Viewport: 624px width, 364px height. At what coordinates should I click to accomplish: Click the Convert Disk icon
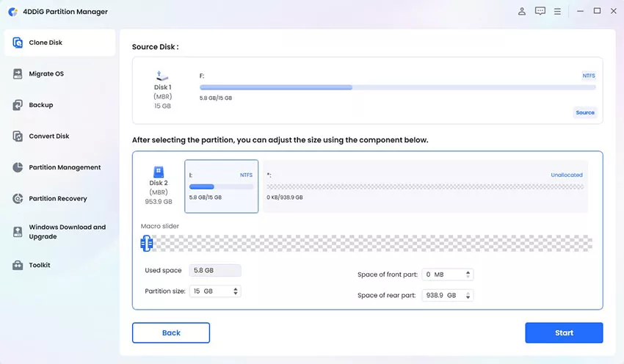coord(18,136)
